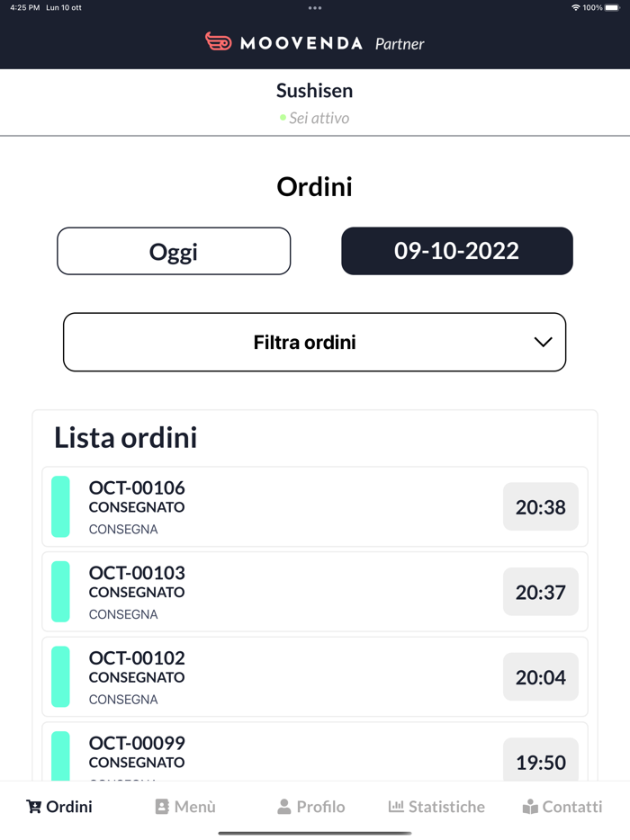Click the Filtra ordini chevron arrow

click(542, 342)
